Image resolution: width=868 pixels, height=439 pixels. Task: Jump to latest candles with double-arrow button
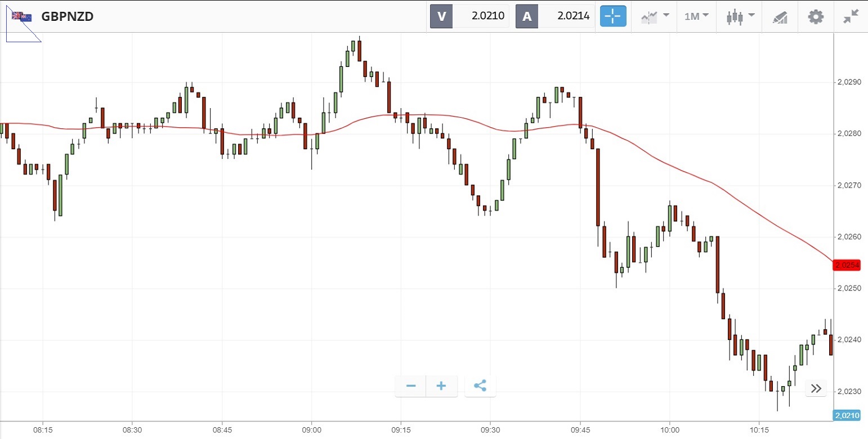pyautogui.click(x=816, y=388)
